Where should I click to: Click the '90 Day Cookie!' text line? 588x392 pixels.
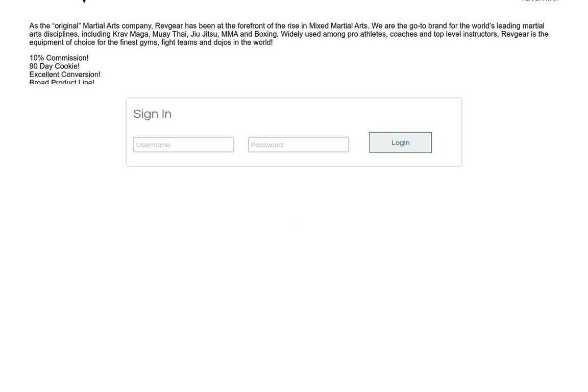coord(55,66)
